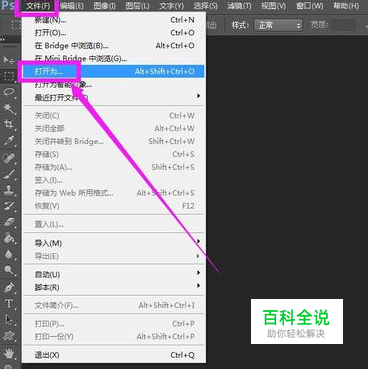Select the Lasso tool
This screenshot has height=369, width=368.
pos(9,92)
